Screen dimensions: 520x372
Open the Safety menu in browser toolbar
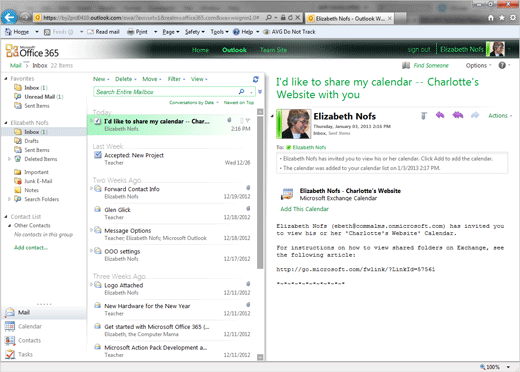pos(195,32)
